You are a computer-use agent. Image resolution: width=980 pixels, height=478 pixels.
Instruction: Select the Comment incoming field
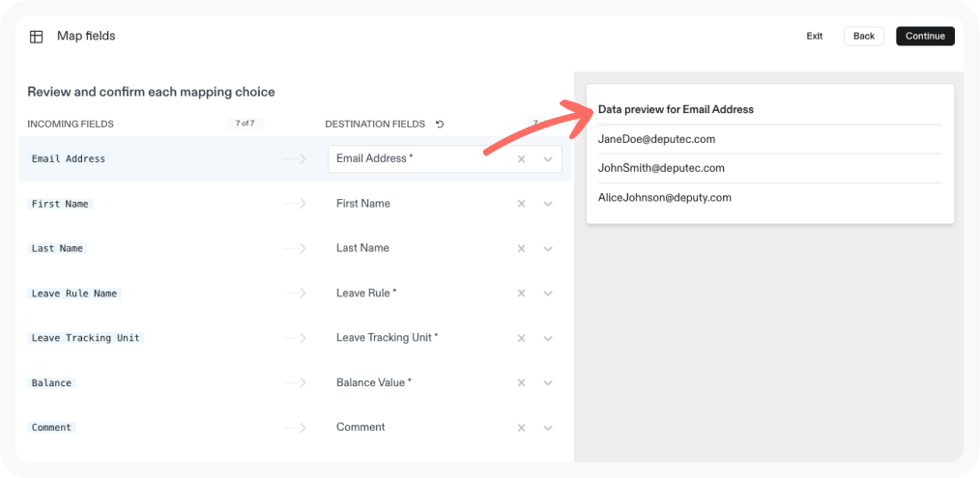coord(51,428)
